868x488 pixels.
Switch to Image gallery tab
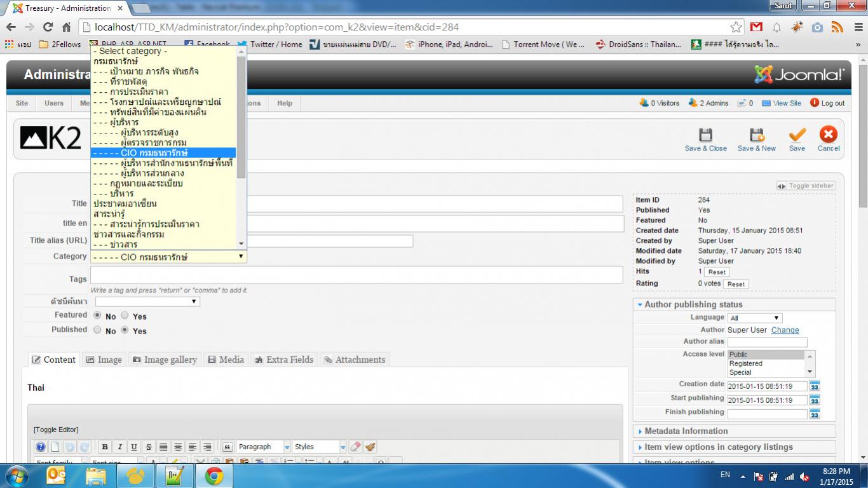[165, 360]
